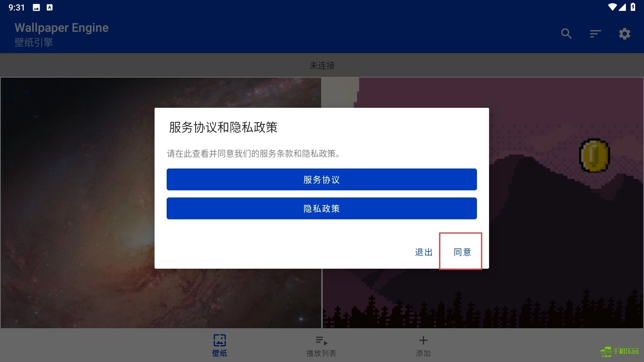Switch to the 播放列表 tab label
This screenshot has width=644, height=362.
click(x=321, y=353)
